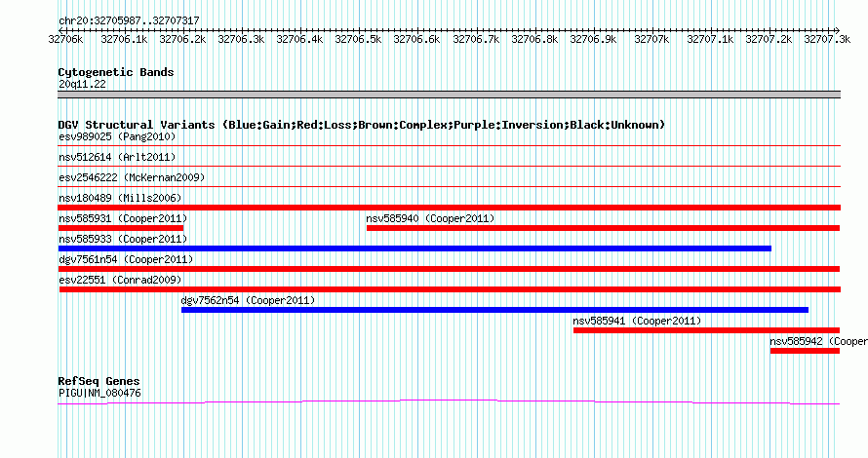Click the esv989025 (Pang2010) variant label
Image resolution: width=868 pixels, height=458 pixels.
(x=117, y=136)
